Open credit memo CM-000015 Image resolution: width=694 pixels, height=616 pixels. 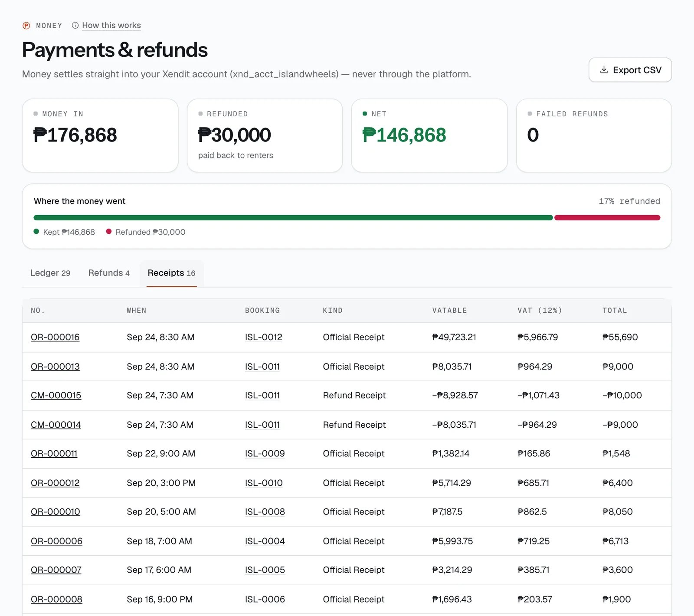point(56,395)
